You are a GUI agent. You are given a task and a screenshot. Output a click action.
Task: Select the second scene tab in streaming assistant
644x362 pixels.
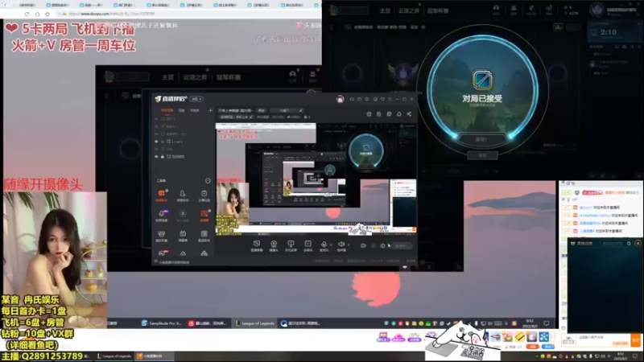point(182,110)
